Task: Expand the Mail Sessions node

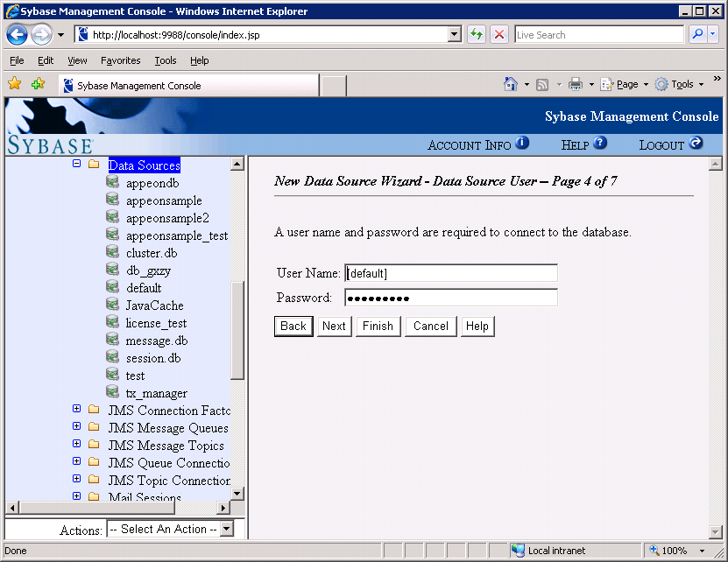Action: pos(76,496)
